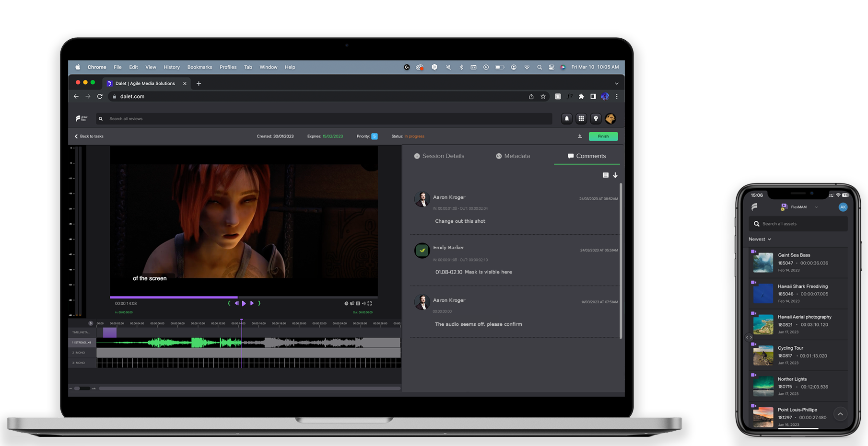Mute the player volume speaker icon
Image resolution: width=868 pixels, height=446 pixels.
[x=364, y=303]
